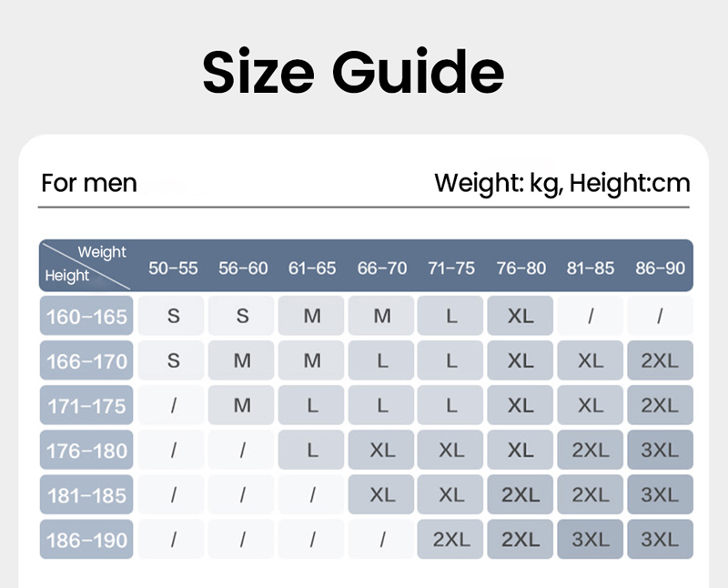The height and width of the screenshot is (588, 728).
Task: Select the 160–165 height row header
Action: [x=86, y=317]
